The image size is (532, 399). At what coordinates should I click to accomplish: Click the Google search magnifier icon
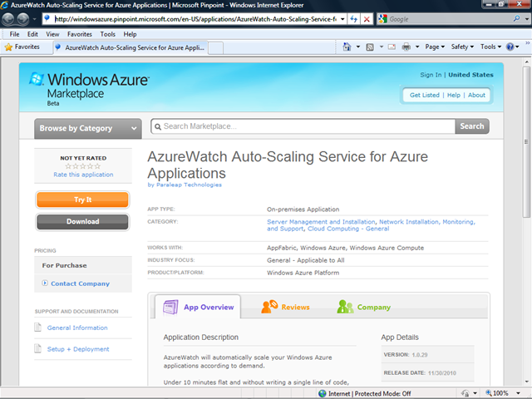516,18
